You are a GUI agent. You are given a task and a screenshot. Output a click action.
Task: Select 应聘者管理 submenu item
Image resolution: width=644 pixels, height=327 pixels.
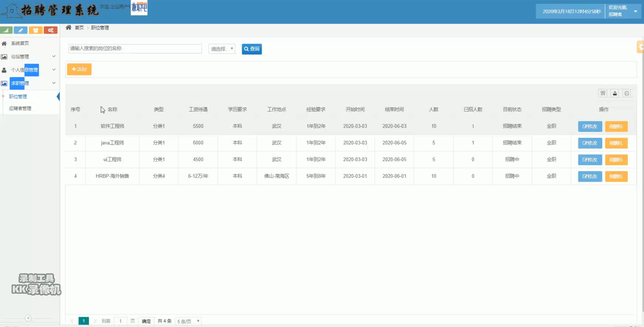(20, 108)
